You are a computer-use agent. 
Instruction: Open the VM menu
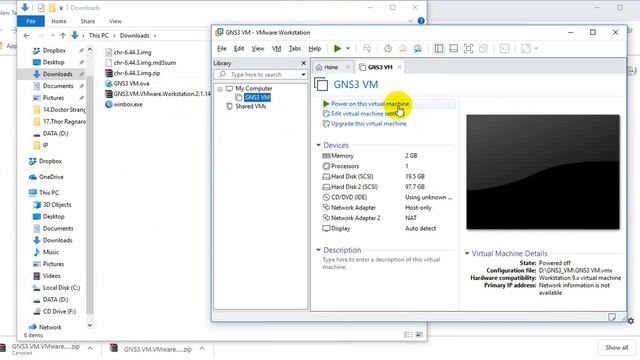coord(276,49)
